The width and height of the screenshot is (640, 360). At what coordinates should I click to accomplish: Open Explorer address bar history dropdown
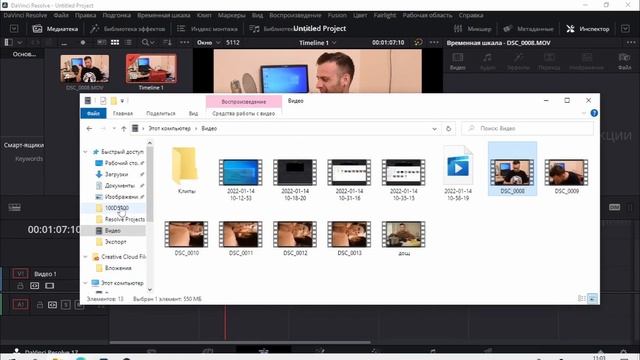point(434,129)
